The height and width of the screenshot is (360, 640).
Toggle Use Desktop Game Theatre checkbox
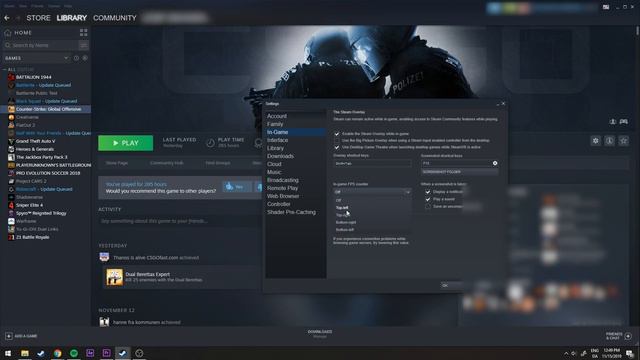point(337,147)
